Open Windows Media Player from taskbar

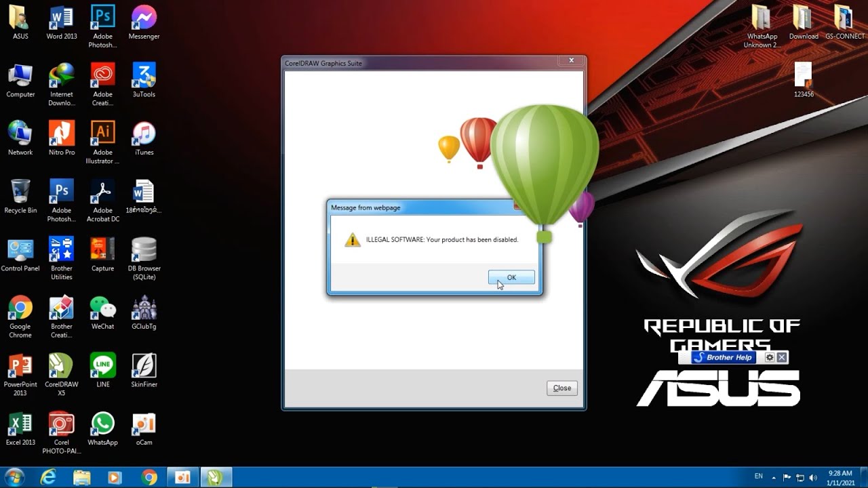115,477
